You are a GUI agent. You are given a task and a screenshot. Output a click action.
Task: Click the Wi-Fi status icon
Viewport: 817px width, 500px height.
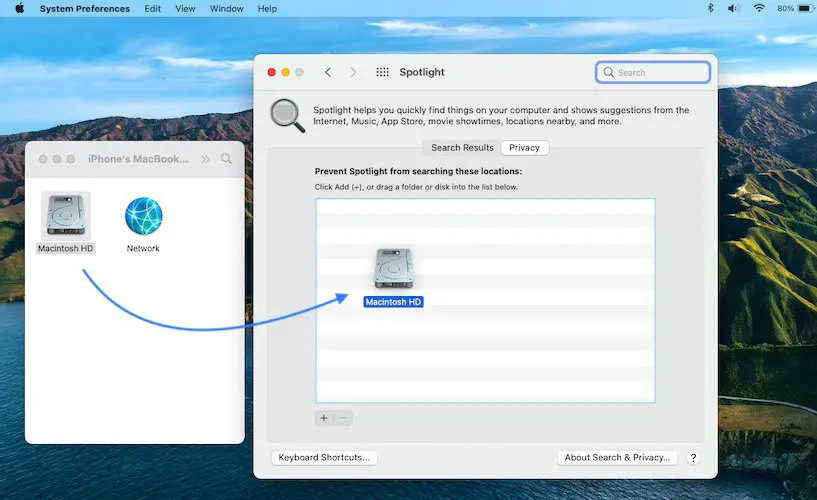point(758,8)
